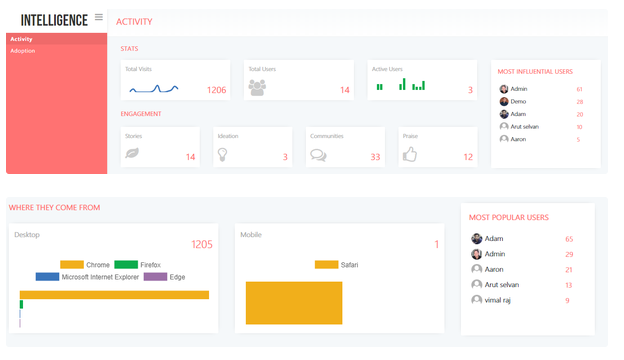Click the Total Users value 14
The width and height of the screenshot is (624, 360).
[345, 90]
